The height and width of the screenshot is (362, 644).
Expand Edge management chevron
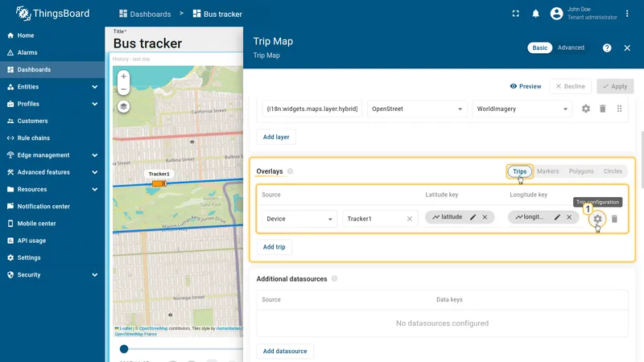click(x=95, y=155)
